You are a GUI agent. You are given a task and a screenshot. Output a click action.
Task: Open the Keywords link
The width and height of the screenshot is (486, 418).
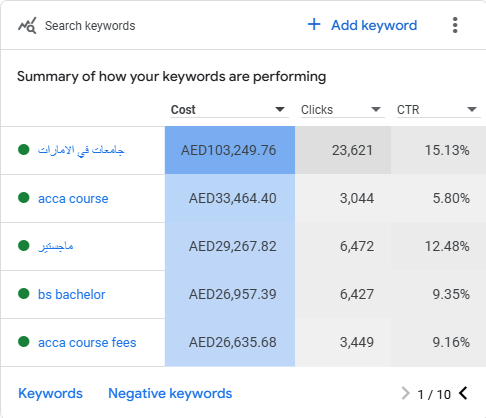[50, 393]
